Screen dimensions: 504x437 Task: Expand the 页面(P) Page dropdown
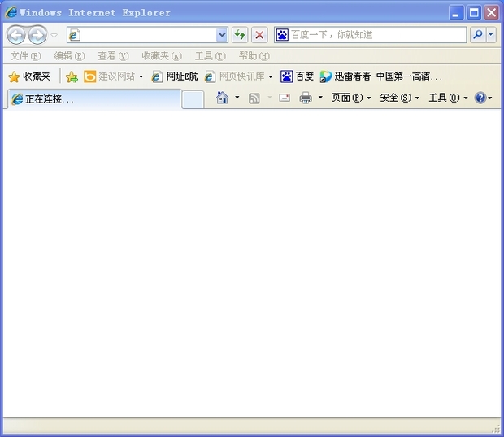[x=351, y=98]
